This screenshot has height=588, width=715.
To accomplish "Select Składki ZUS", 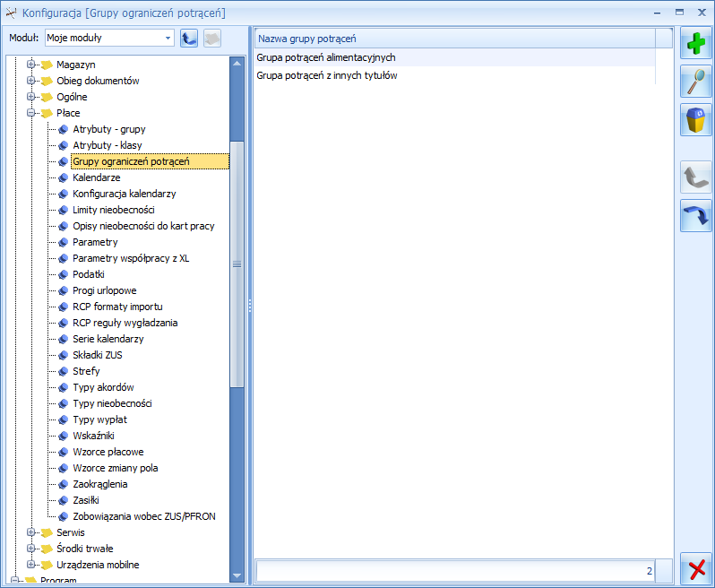I will [x=97, y=355].
